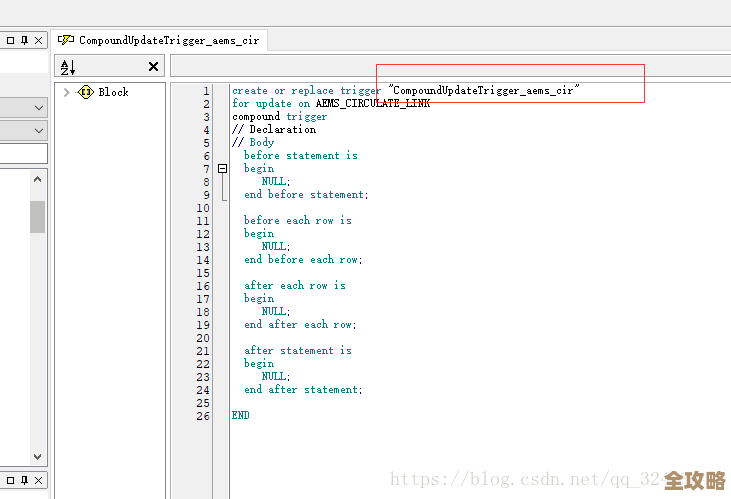Image resolution: width=731 pixels, height=499 pixels.
Task: Select the Block item in outline tree
Action: click(x=113, y=92)
